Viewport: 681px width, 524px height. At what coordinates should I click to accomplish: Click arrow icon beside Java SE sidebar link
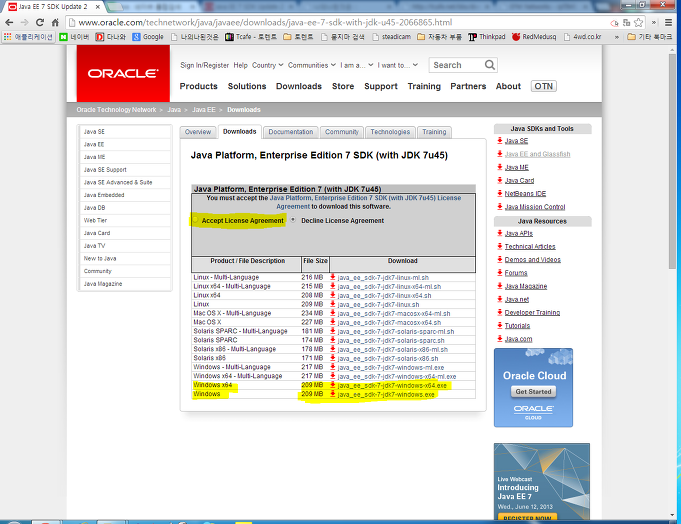pos(500,141)
